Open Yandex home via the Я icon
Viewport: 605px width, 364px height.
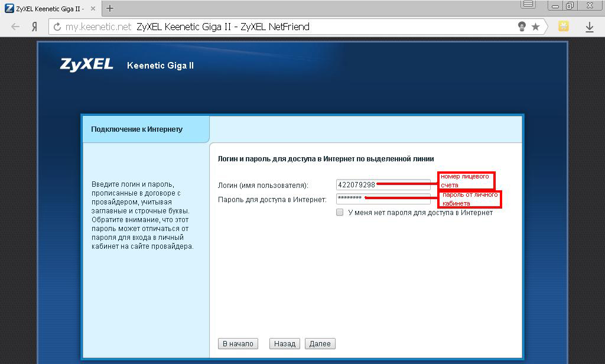(35, 27)
